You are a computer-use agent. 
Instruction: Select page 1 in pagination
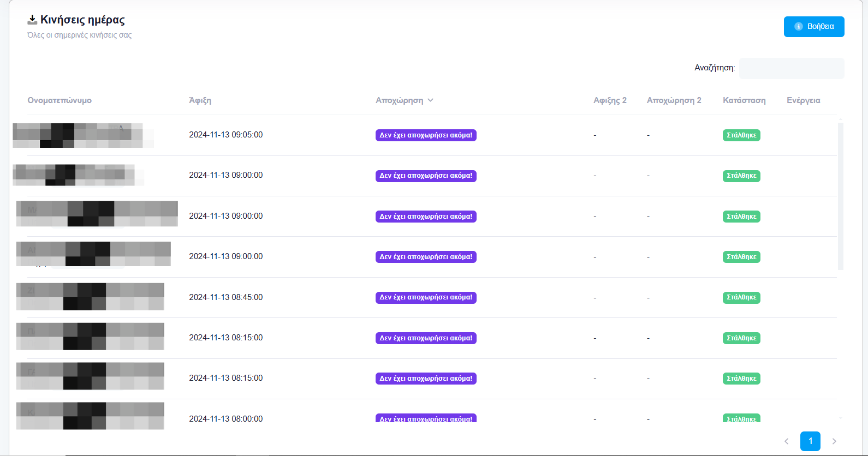(810, 441)
